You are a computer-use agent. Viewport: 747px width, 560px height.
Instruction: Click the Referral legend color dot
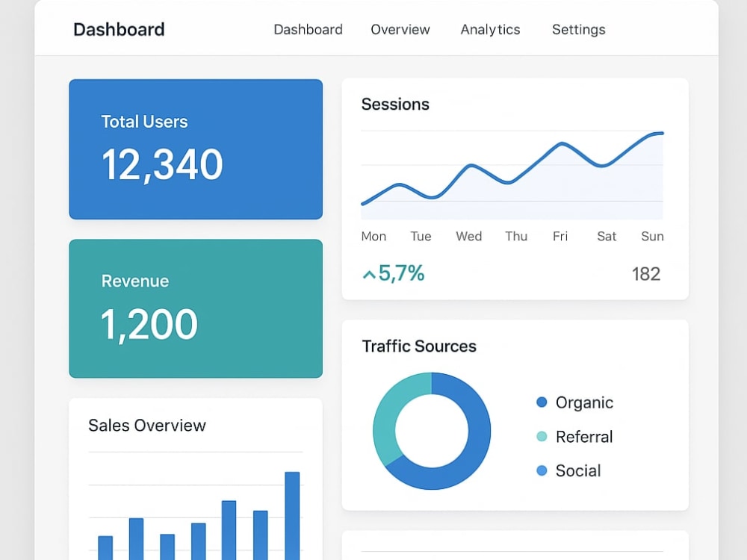pyautogui.click(x=542, y=437)
